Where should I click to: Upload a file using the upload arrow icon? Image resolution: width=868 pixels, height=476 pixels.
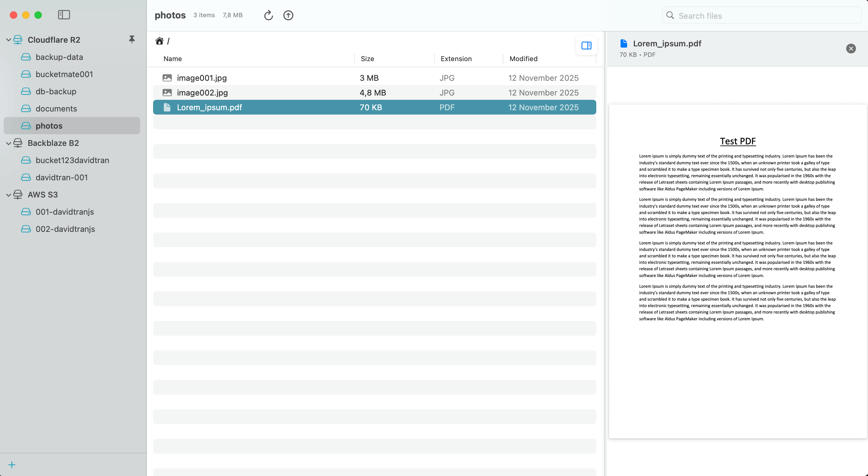pos(288,15)
